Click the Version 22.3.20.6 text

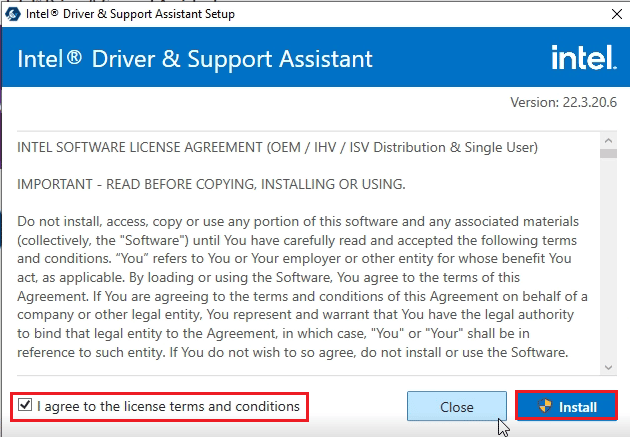coord(563,102)
